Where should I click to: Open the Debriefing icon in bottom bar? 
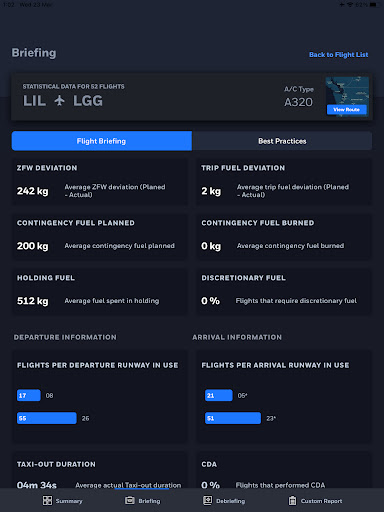(207, 500)
